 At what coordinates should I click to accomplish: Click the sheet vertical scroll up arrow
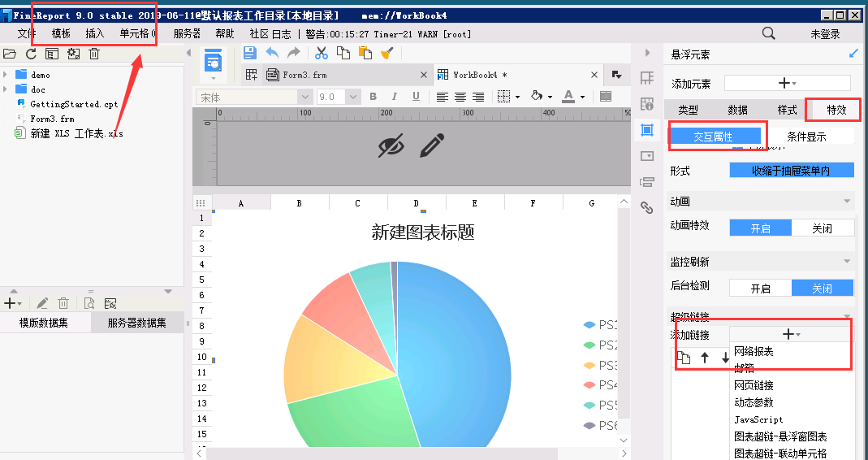click(624, 202)
